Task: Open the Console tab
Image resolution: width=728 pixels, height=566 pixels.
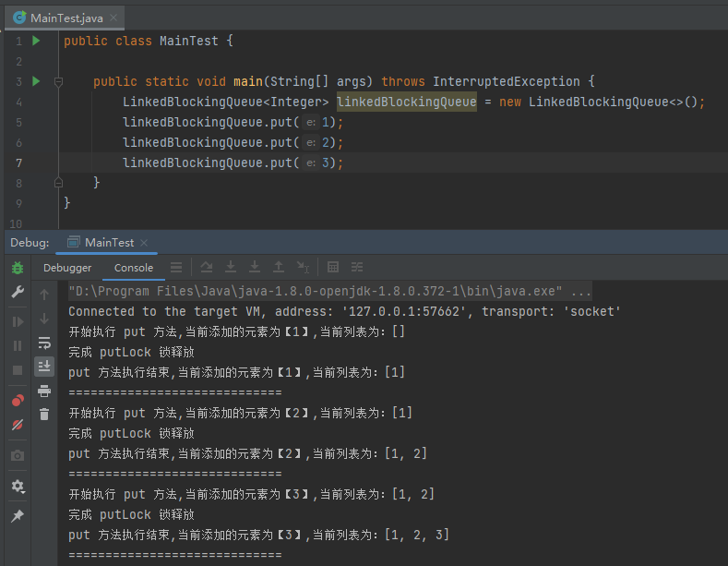Action: point(134,268)
